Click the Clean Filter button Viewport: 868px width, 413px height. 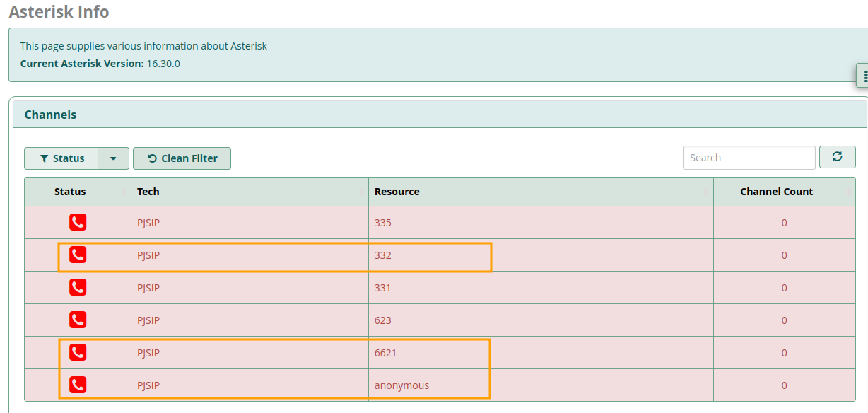182,158
